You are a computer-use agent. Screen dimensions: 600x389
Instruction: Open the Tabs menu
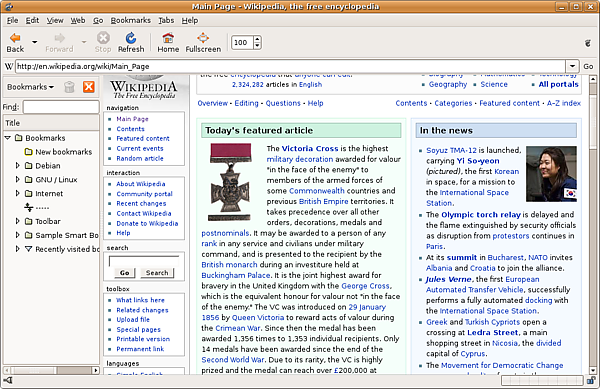166,20
